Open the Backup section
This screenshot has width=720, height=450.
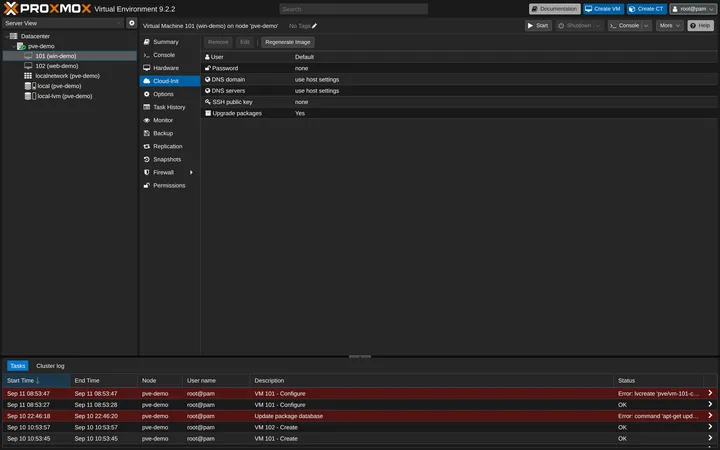click(170, 133)
